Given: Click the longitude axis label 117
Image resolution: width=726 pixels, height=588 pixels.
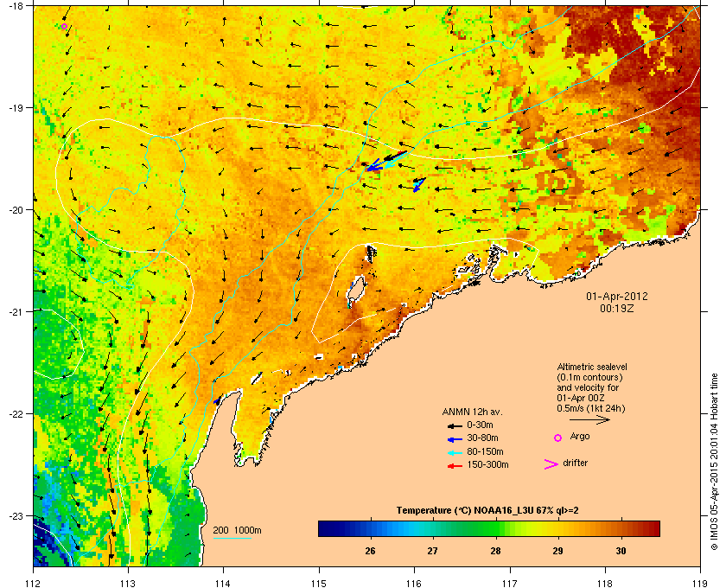Looking at the screenshot, I should (510, 583).
